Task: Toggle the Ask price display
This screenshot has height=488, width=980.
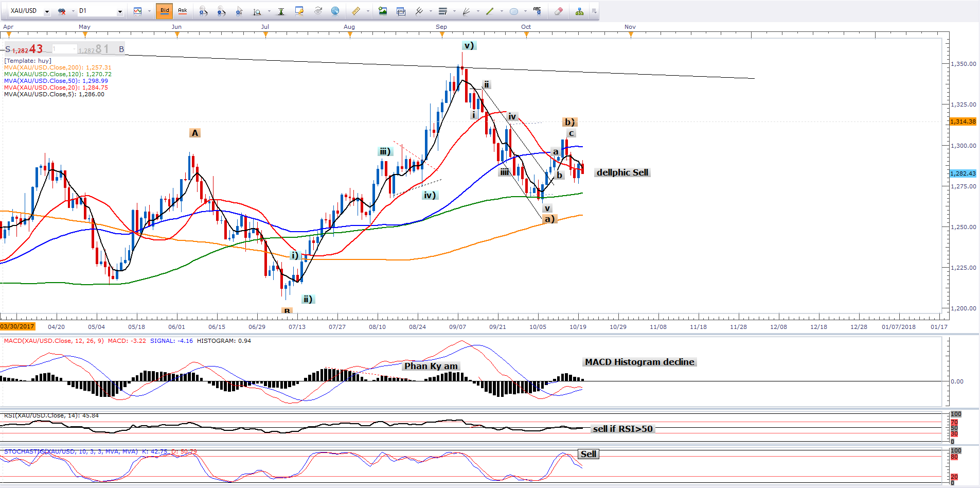Action: [x=182, y=11]
